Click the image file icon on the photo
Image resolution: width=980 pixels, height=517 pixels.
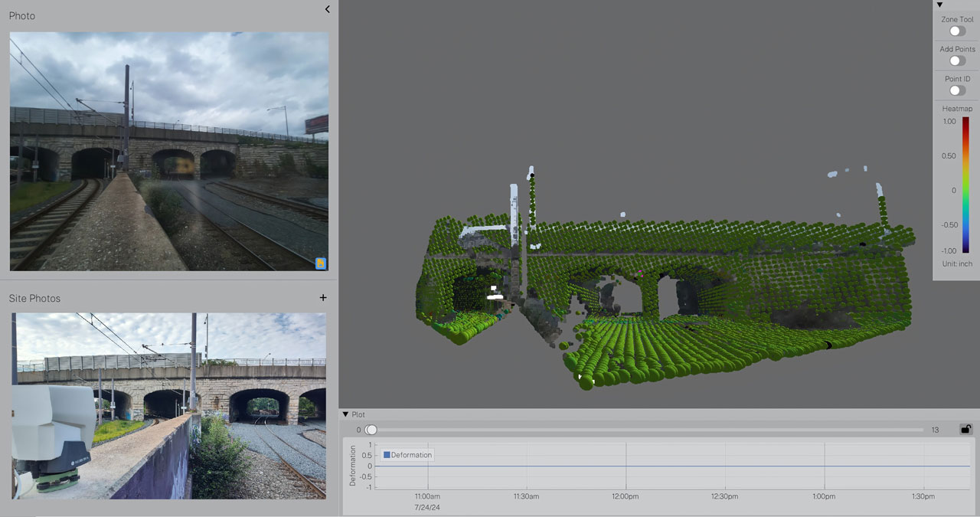click(321, 263)
